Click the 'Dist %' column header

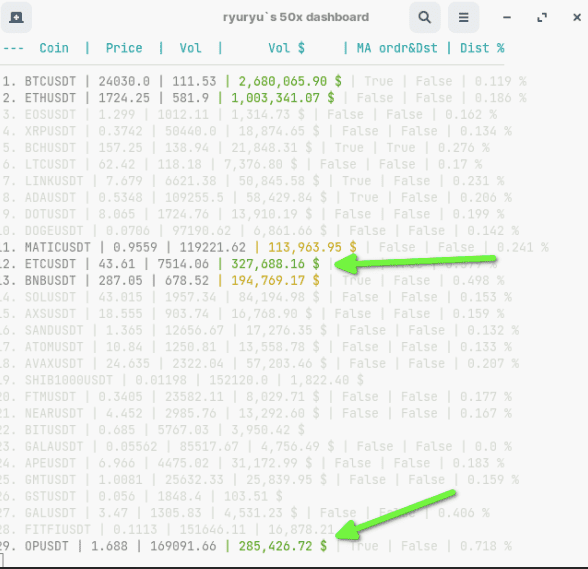pos(482,48)
